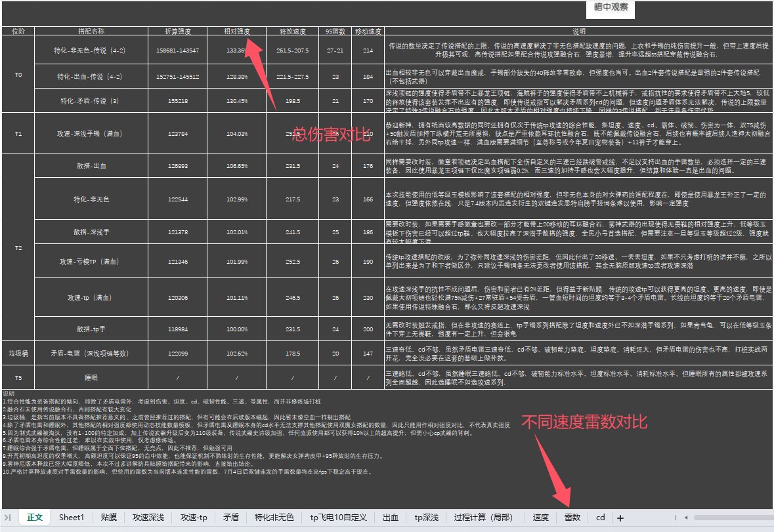
Task: Jump to the last sheet with the navigation arrow
Action: (7, 517)
